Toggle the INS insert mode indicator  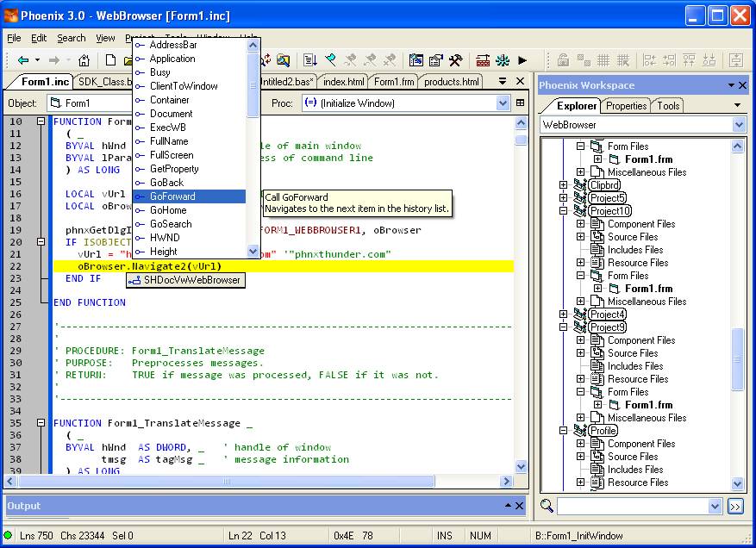445,535
